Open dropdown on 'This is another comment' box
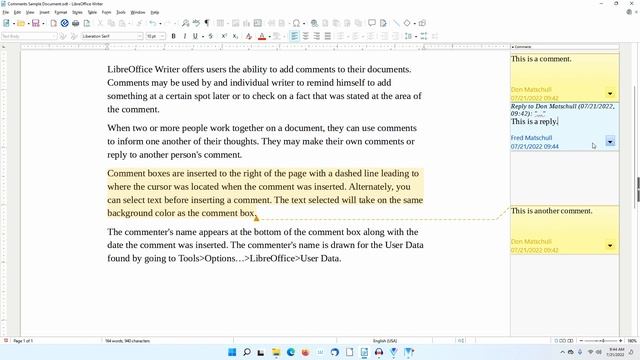This screenshot has height=360, width=640. click(x=610, y=245)
